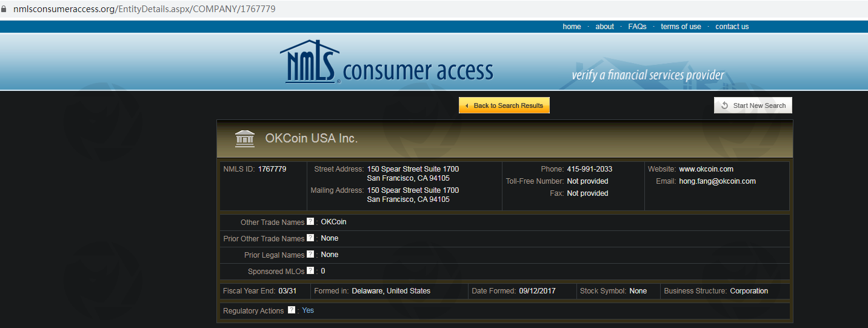Screen dimensions: 868x328
Task: Click help icon next to Prior Legal Names
Action: 310,255
